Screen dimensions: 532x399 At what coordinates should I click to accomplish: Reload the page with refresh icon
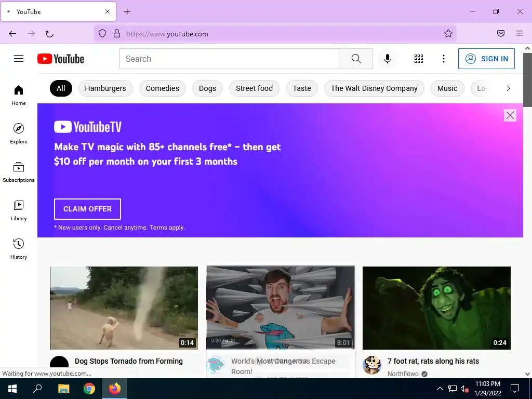click(x=49, y=34)
